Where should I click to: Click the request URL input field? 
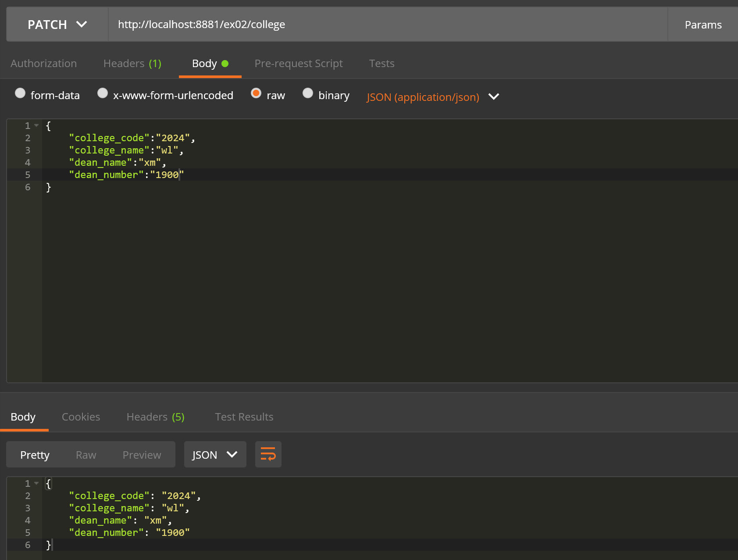tap(388, 25)
